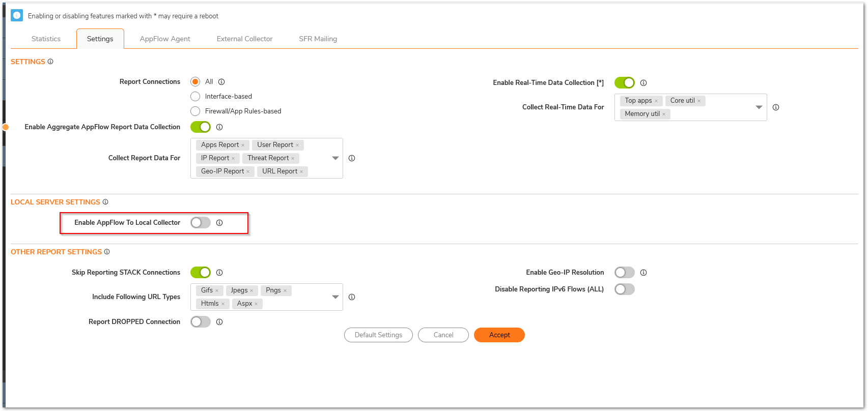Screen dimensions: 868x412
Task: Click info icon beside All radio option
Action: [221, 82]
